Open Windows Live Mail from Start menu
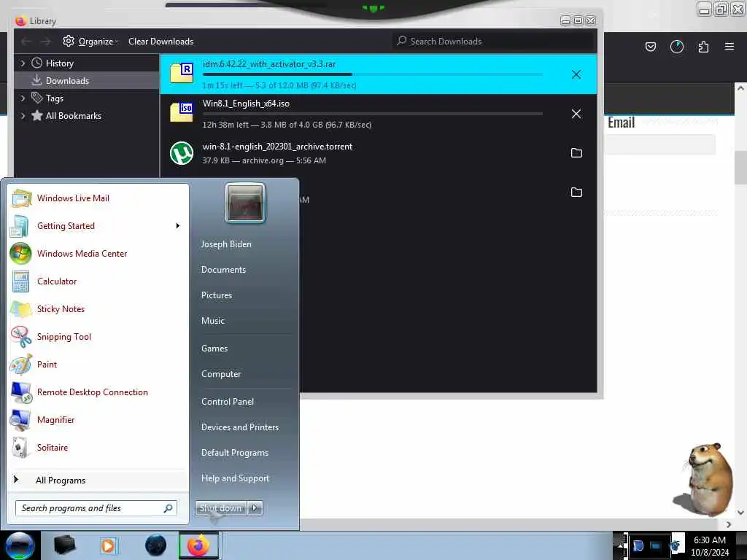 [97, 198]
